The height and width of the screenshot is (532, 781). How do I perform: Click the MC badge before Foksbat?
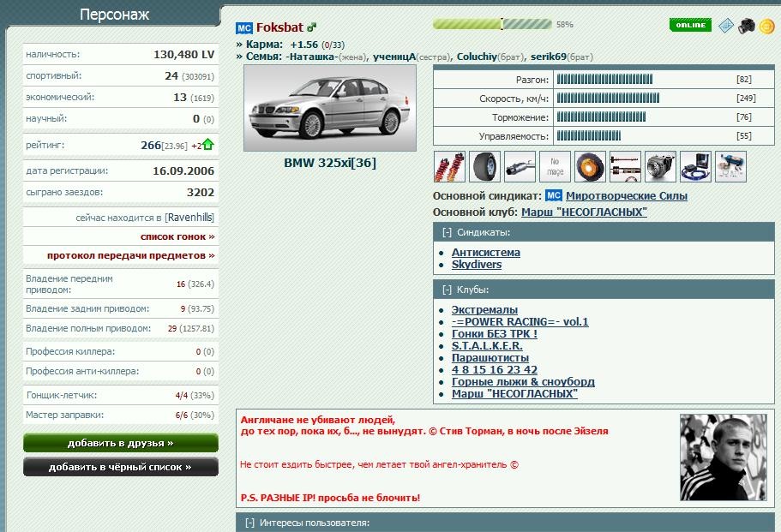click(244, 28)
